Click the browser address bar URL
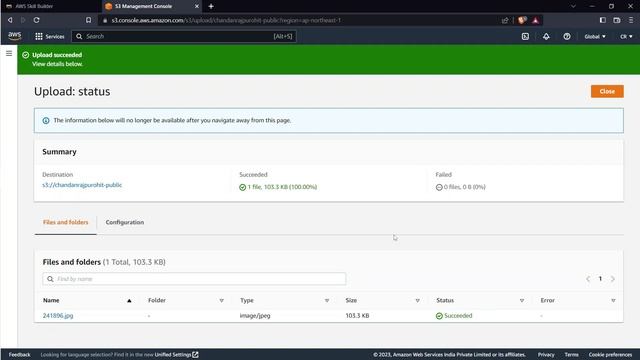The height and width of the screenshot is (360, 640). pos(227,20)
